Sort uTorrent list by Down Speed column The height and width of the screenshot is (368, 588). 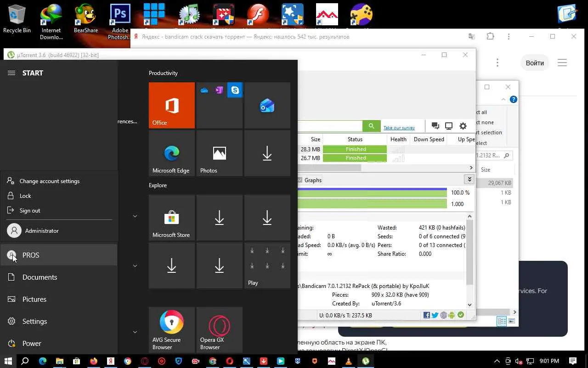pyautogui.click(x=429, y=139)
